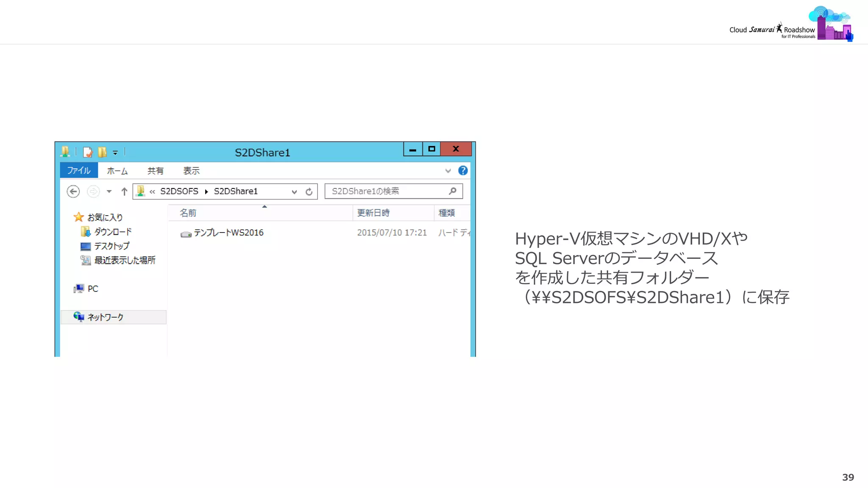Screen dimensions: 868x488
Task: Close the S2DShare1 window
Action: 456,149
